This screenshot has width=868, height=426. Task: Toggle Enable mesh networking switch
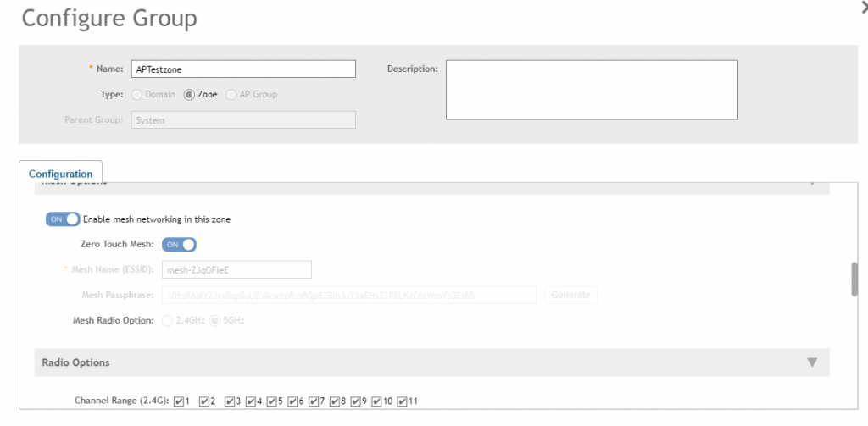(63, 219)
